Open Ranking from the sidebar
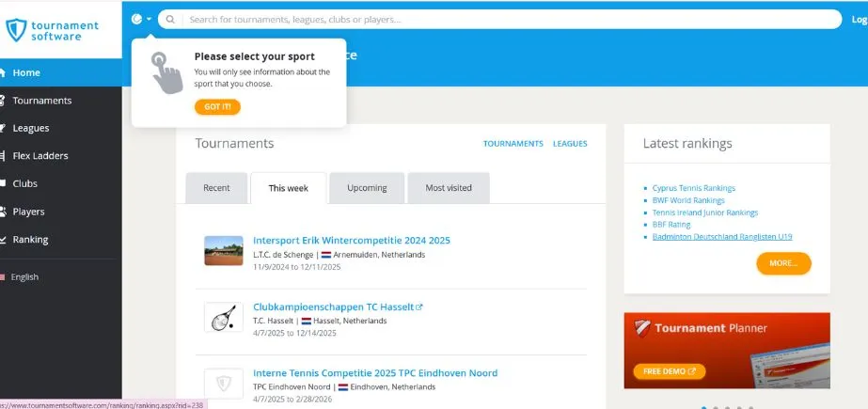 (x=30, y=239)
